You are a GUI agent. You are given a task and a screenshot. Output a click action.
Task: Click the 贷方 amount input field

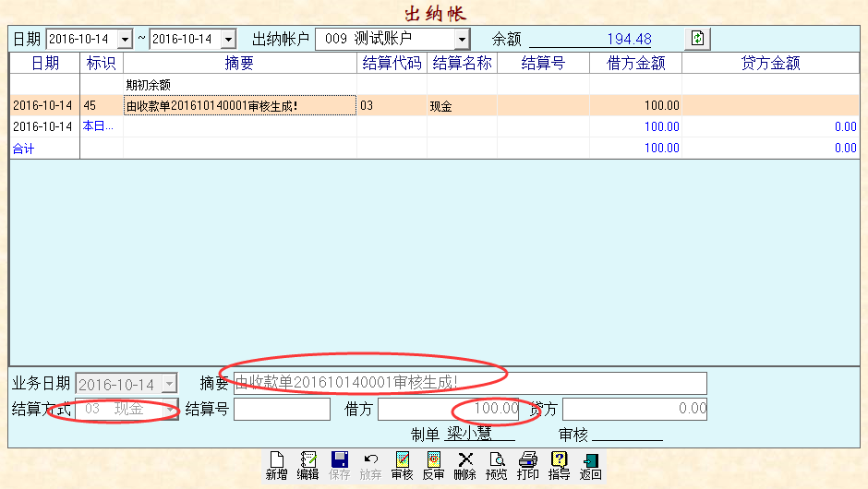click(634, 410)
